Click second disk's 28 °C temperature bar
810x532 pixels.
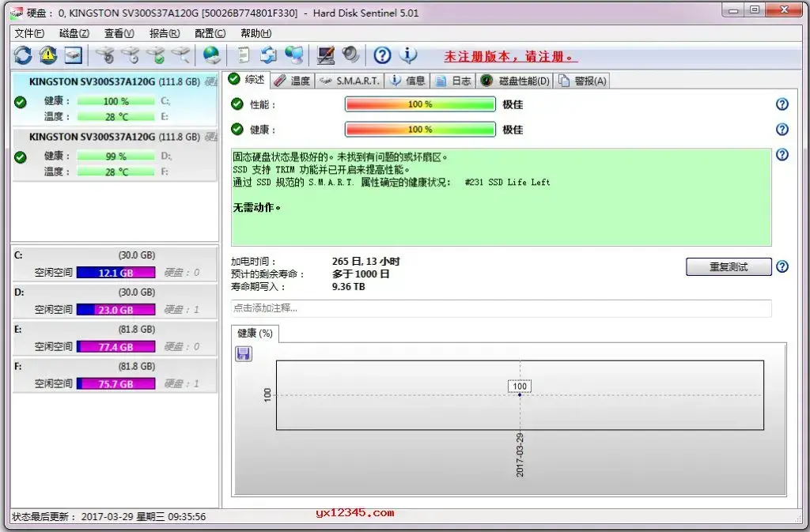[116, 172]
